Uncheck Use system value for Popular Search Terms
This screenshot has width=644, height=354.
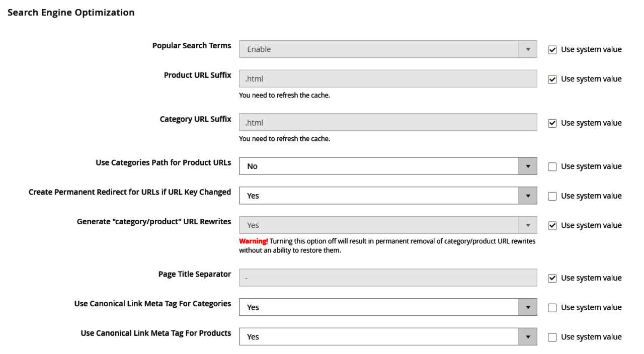pos(552,50)
